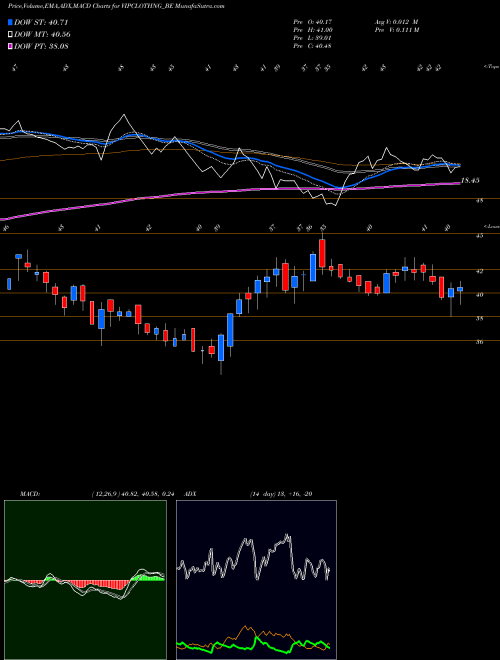
Task: Click the 42 price axis label
Action: click(479, 271)
